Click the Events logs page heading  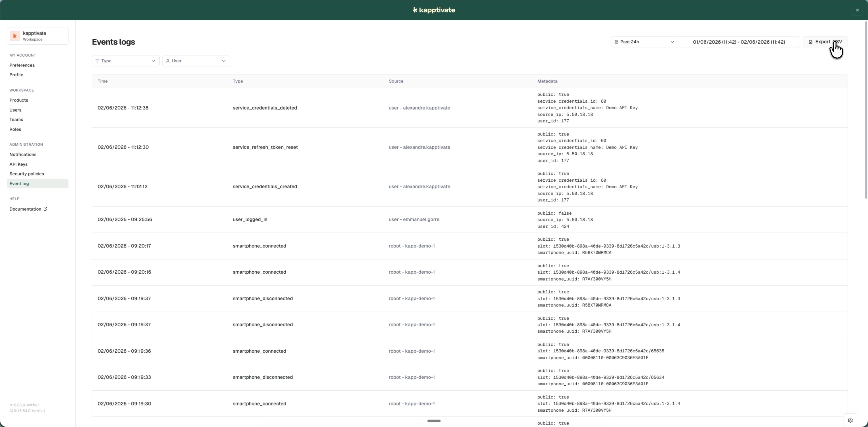(x=113, y=42)
